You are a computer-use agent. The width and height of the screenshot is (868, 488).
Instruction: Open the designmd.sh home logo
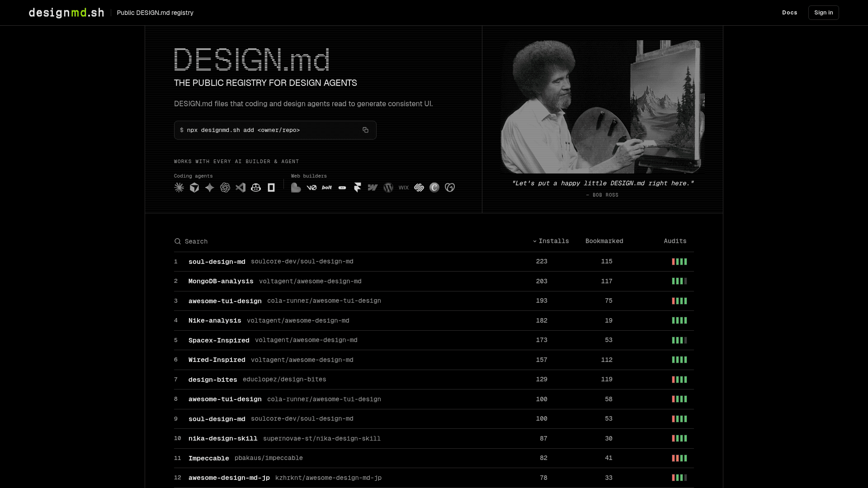coord(66,13)
